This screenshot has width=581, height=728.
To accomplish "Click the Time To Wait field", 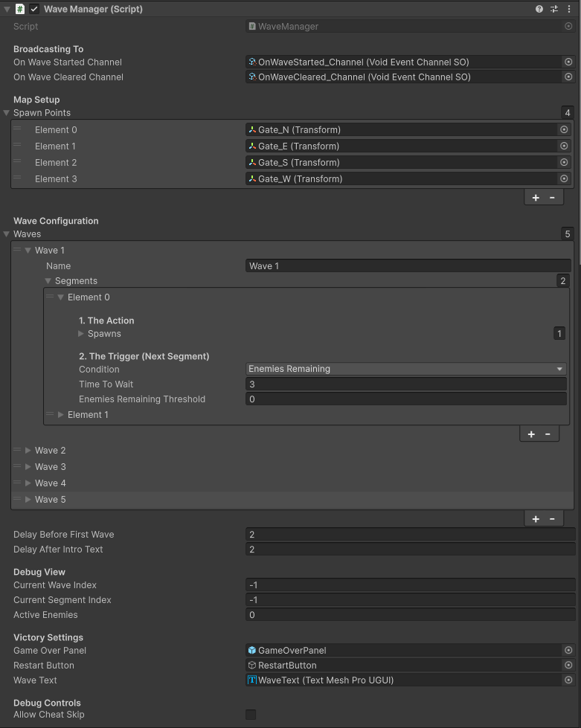I will [406, 384].
